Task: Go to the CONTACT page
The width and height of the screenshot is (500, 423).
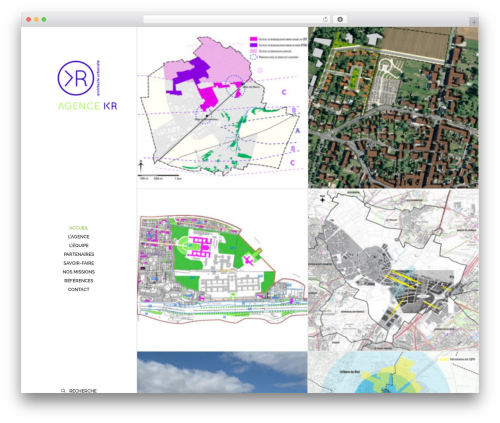Action: click(x=79, y=289)
